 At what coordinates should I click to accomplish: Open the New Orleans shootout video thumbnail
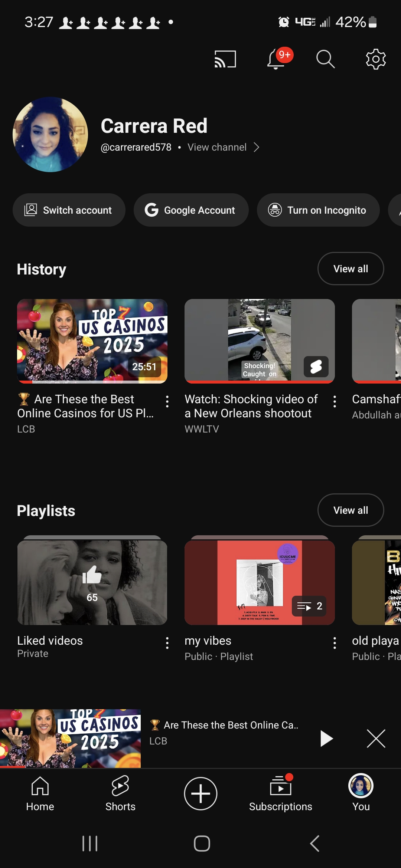(x=260, y=341)
